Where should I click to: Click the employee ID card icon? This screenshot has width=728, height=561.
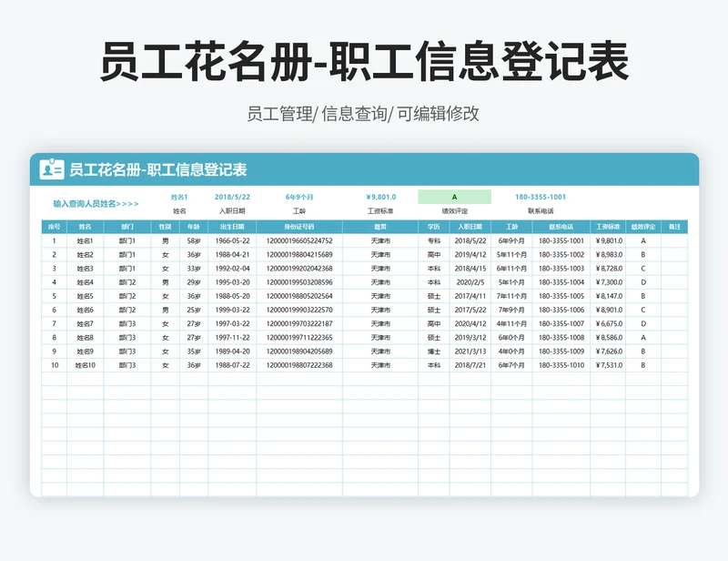(x=53, y=169)
